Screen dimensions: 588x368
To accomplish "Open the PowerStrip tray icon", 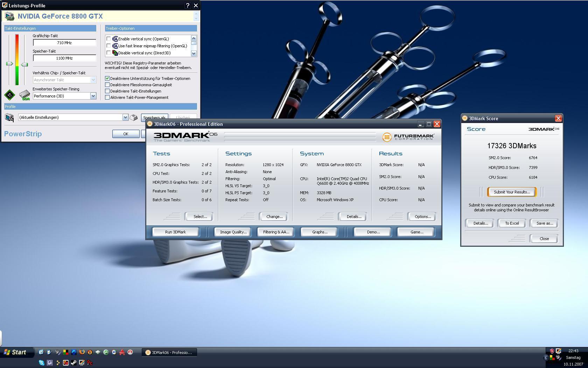I will click(559, 351).
